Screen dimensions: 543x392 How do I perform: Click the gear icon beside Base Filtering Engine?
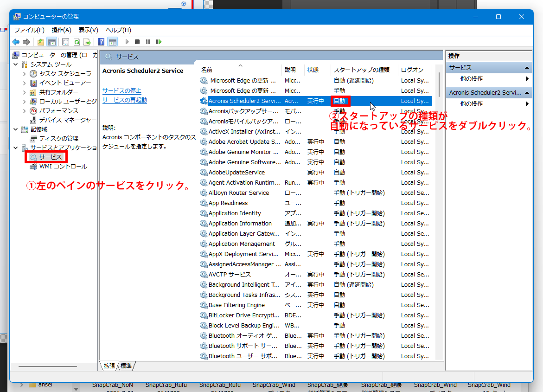pos(204,305)
